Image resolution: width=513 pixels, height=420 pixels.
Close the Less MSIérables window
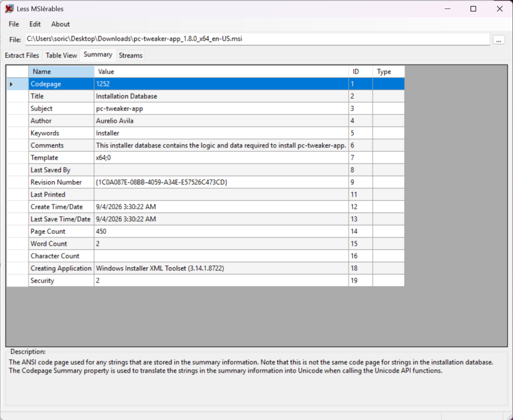tap(499, 9)
